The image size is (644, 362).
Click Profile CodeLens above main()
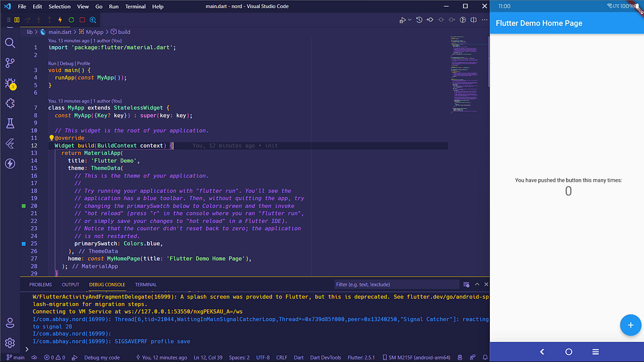tap(84, 63)
